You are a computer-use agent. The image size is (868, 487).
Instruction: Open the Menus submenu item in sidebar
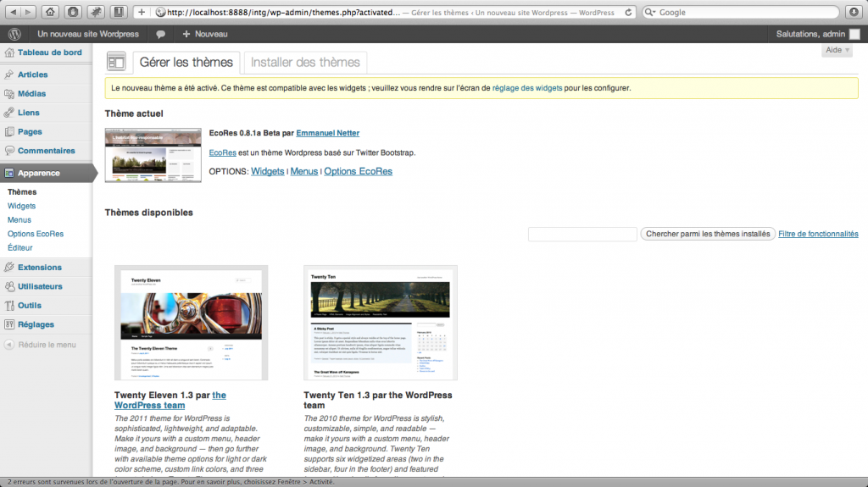(x=19, y=219)
